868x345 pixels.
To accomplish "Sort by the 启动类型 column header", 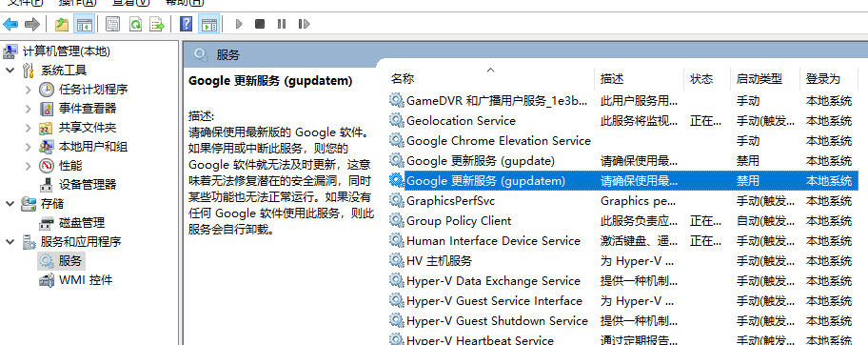I will tap(759, 79).
